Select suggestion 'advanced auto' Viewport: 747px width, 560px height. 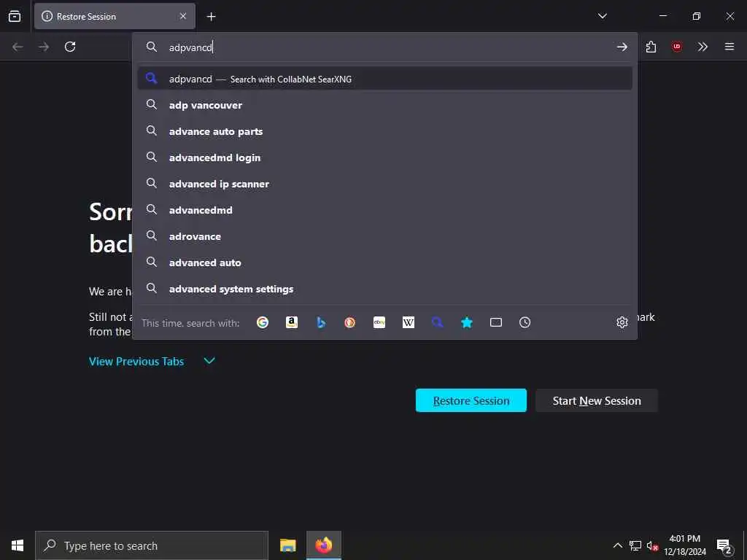point(385,262)
